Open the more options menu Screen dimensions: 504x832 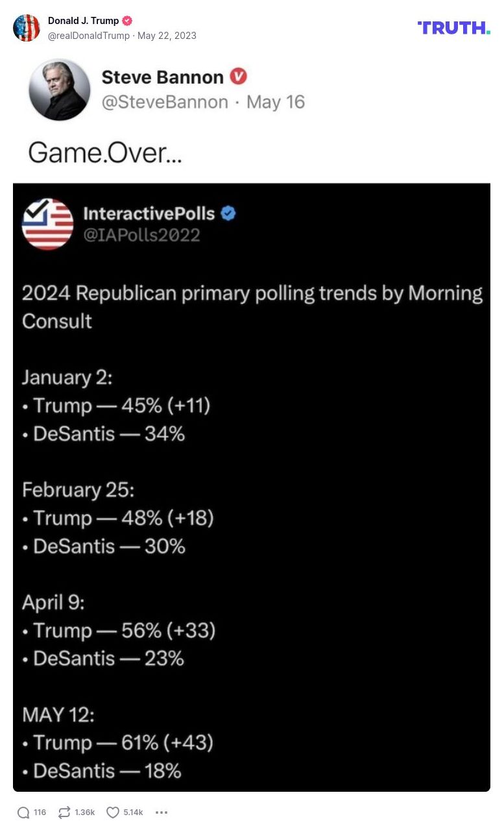point(161,812)
